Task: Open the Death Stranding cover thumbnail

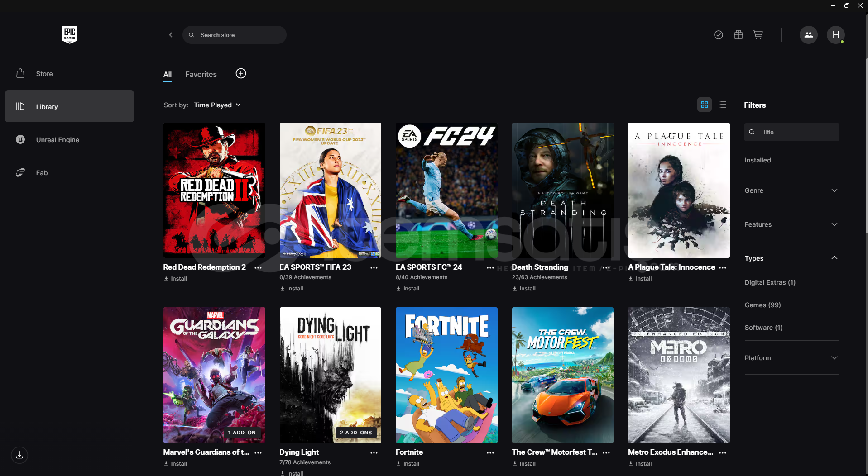Action: [562, 190]
